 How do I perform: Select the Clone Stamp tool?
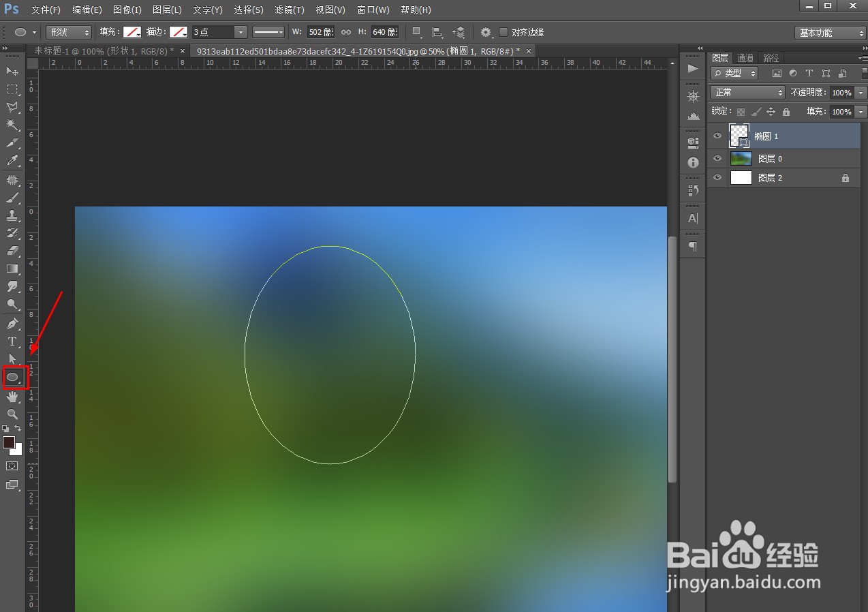(12, 215)
